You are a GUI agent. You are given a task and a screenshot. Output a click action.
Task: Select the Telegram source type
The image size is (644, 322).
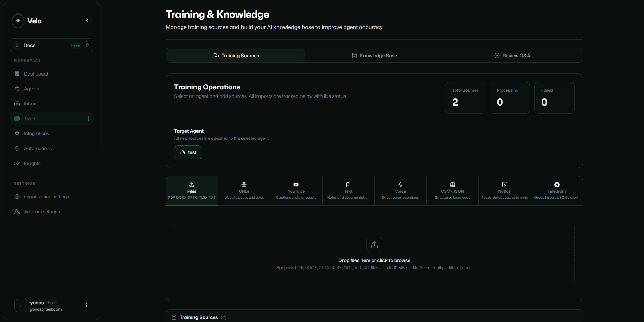click(557, 191)
